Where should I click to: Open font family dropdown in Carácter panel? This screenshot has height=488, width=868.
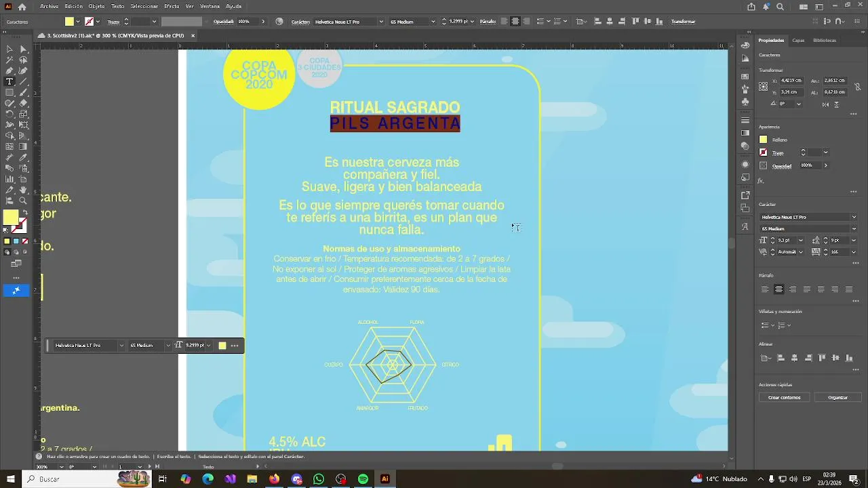click(x=854, y=218)
